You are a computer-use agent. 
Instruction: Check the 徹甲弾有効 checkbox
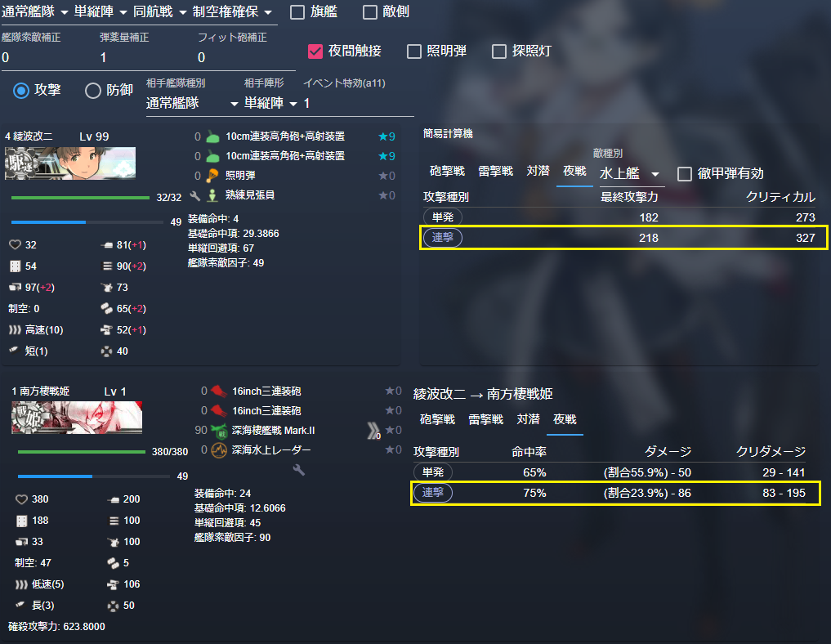[684, 174]
